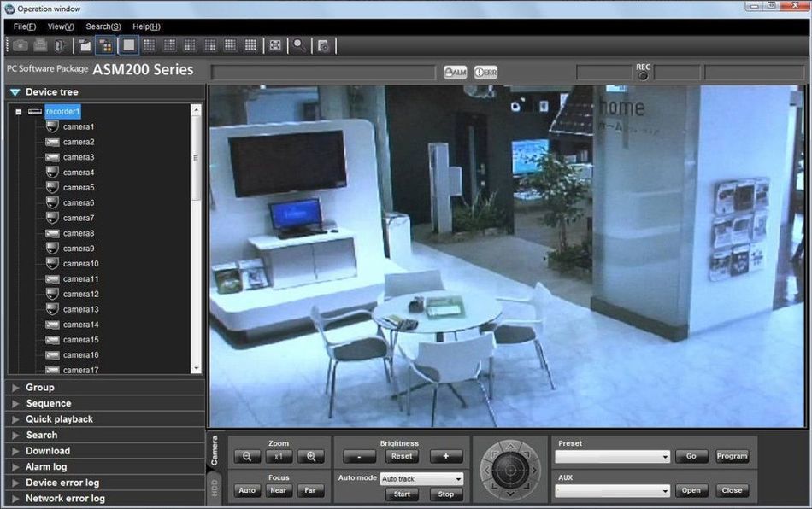The height and width of the screenshot is (509, 812).
Task: Click the search magnifier toolbar icon
Action: coord(299,45)
